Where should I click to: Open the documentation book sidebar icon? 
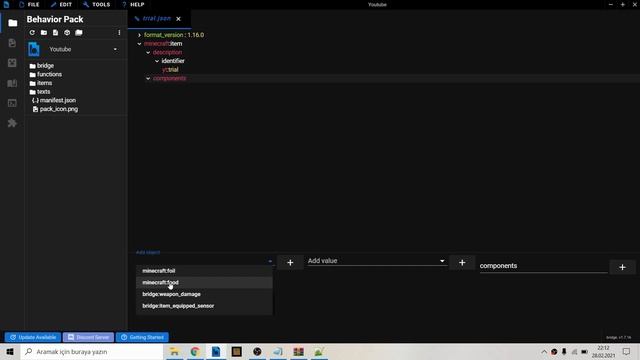[12, 83]
